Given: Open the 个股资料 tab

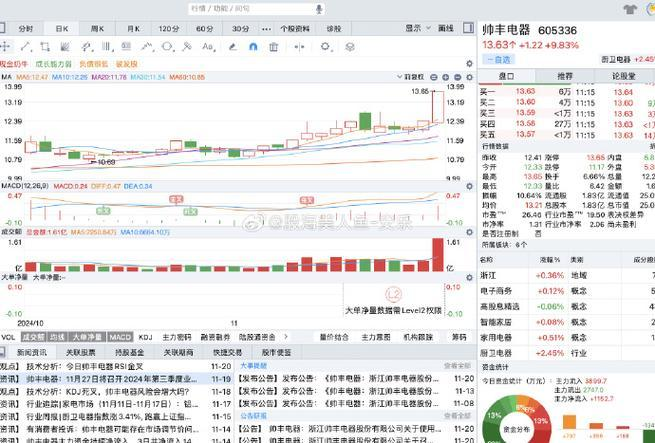Looking at the screenshot, I should [x=295, y=28].
